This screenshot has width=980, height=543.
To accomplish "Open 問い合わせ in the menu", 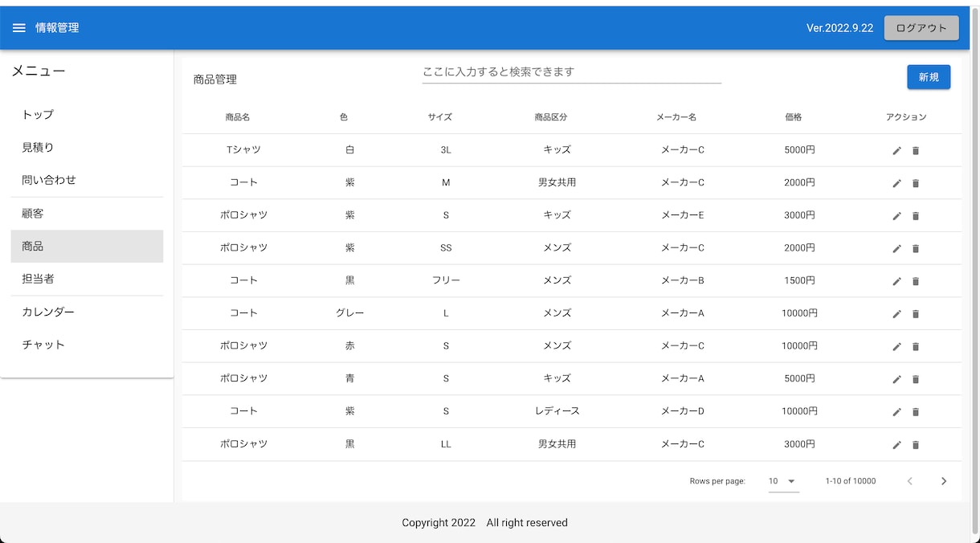I will [x=87, y=180].
